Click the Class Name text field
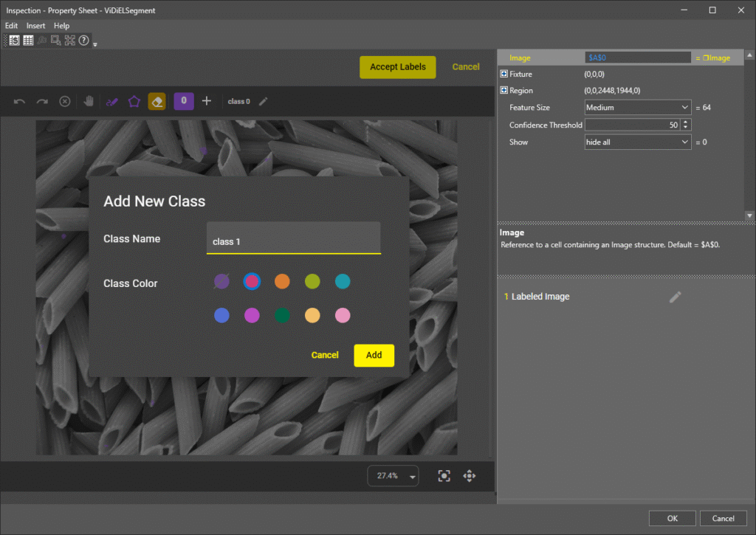The image size is (756, 535). click(x=293, y=241)
